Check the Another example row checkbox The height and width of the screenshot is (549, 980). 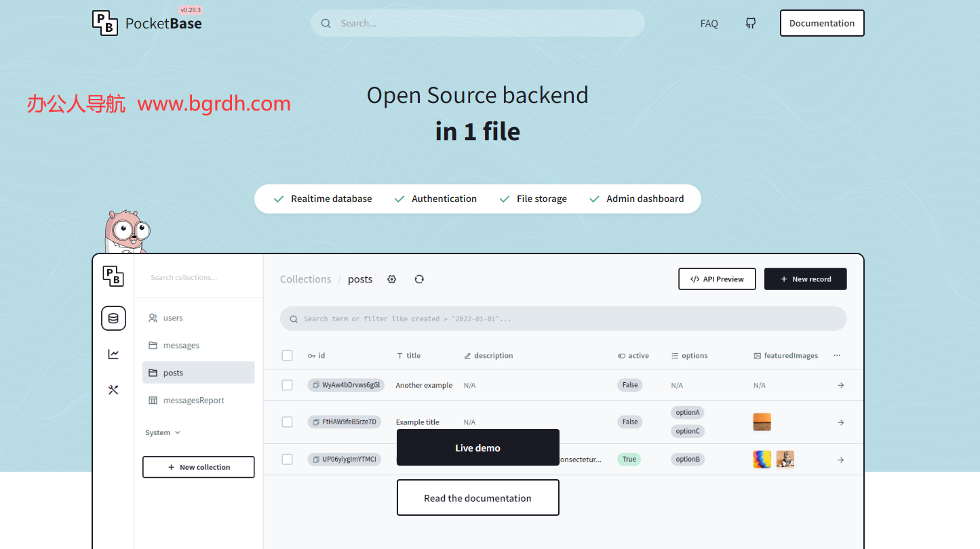pos(287,385)
